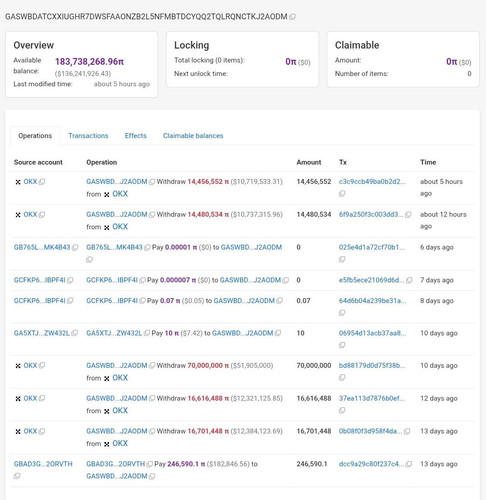486x500 pixels.
Task: Copy transaction hash c3c9ccb49ba0b2d2
Action: (342, 194)
